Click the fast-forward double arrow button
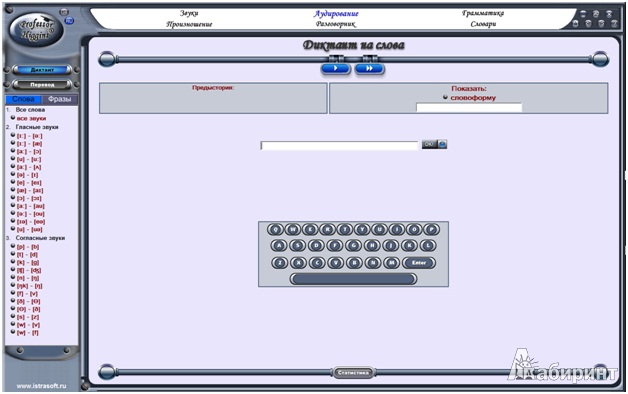Screen dimensions: 628x394 [369, 68]
